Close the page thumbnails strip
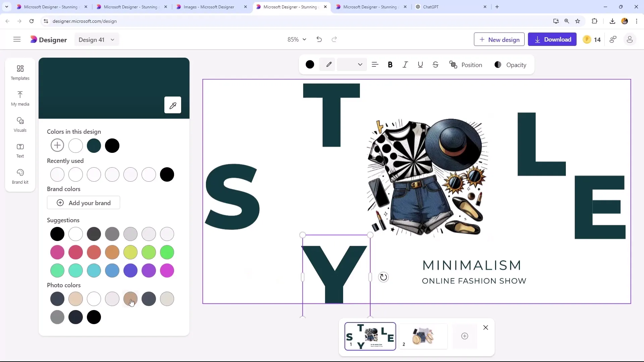This screenshot has width=644, height=362. [486, 328]
